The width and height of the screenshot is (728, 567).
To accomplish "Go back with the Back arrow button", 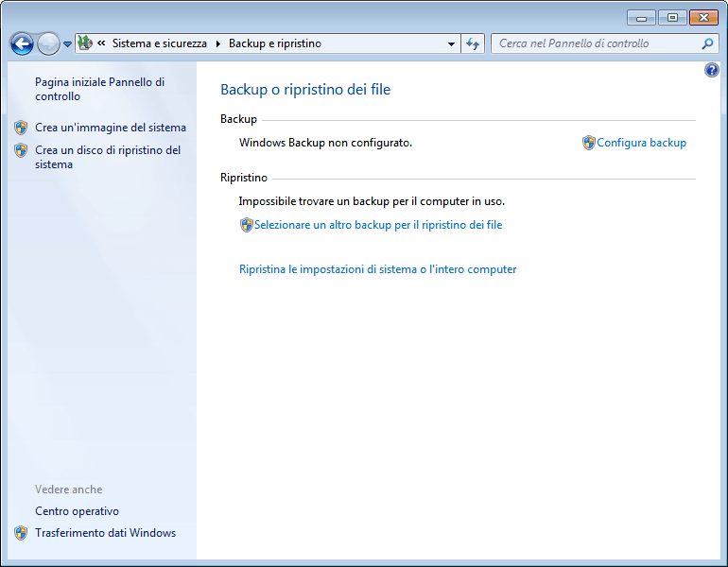I will click(22, 44).
